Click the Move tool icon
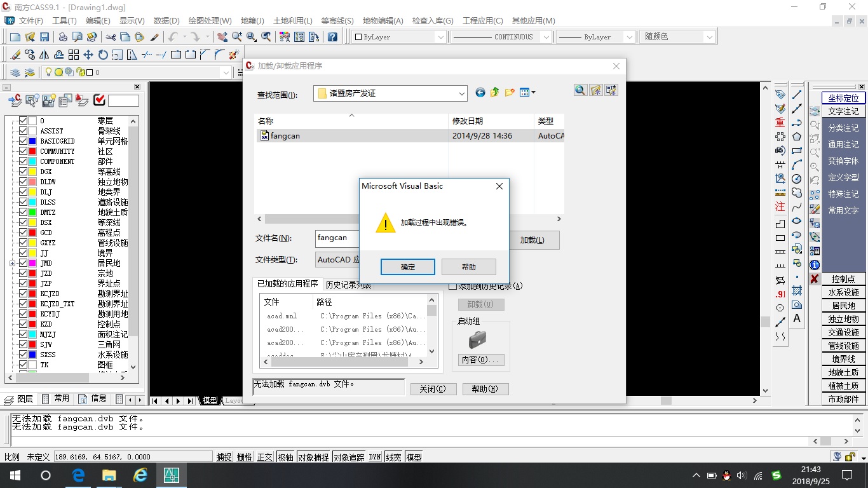Viewport: 868px width, 488px height. [88, 55]
